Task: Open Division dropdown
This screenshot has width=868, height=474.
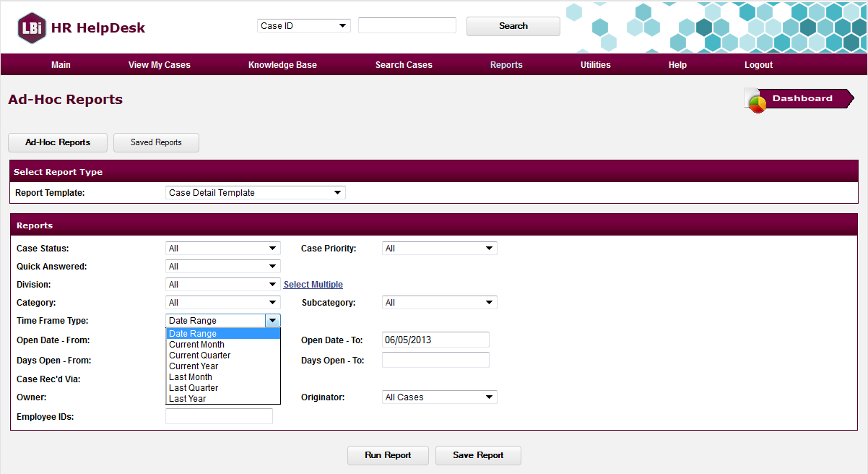Action: (x=223, y=285)
